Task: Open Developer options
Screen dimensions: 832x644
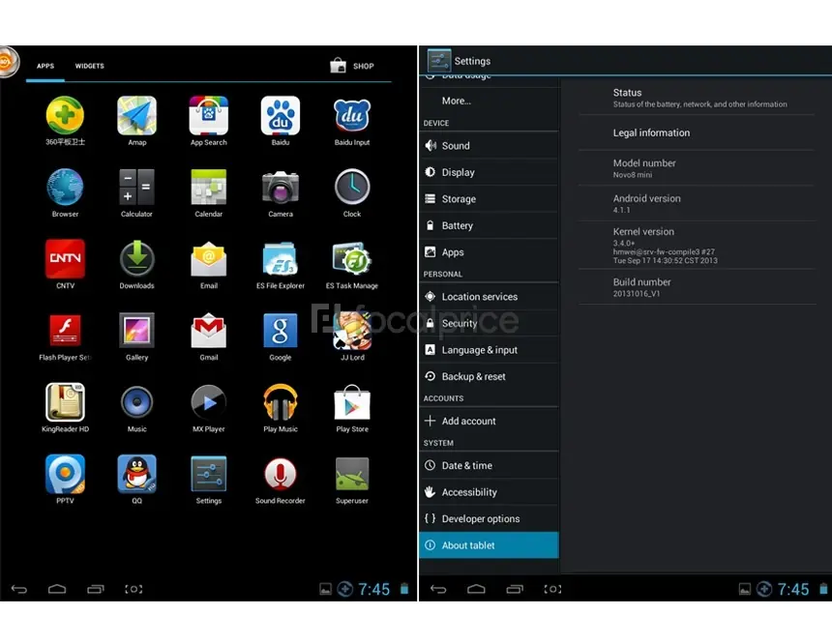Action: [x=489, y=518]
